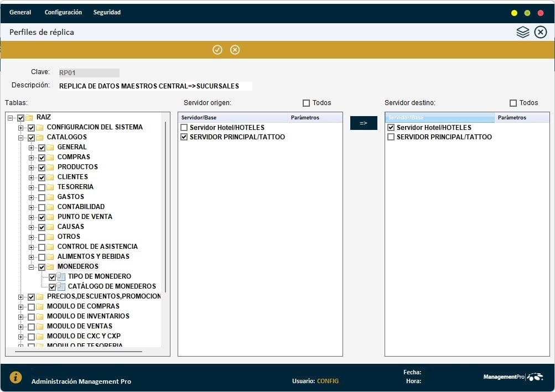This screenshot has width=555, height=392.
Task: Click the layers icon near the top right
Action: tap(522, 32)
